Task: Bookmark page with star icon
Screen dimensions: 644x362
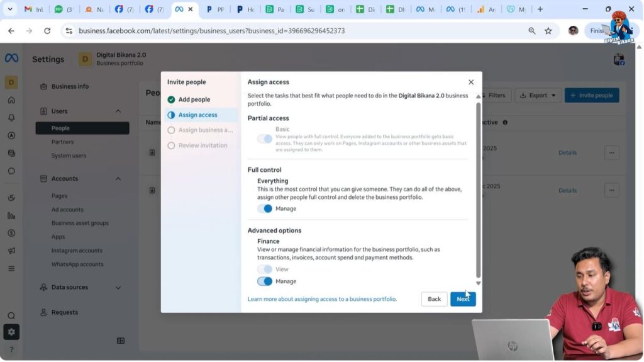Action: coord(548,31)
